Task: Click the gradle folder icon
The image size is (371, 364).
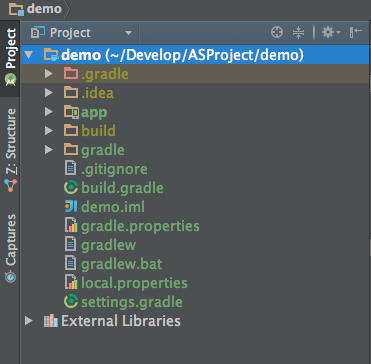Action: (71, 150)
